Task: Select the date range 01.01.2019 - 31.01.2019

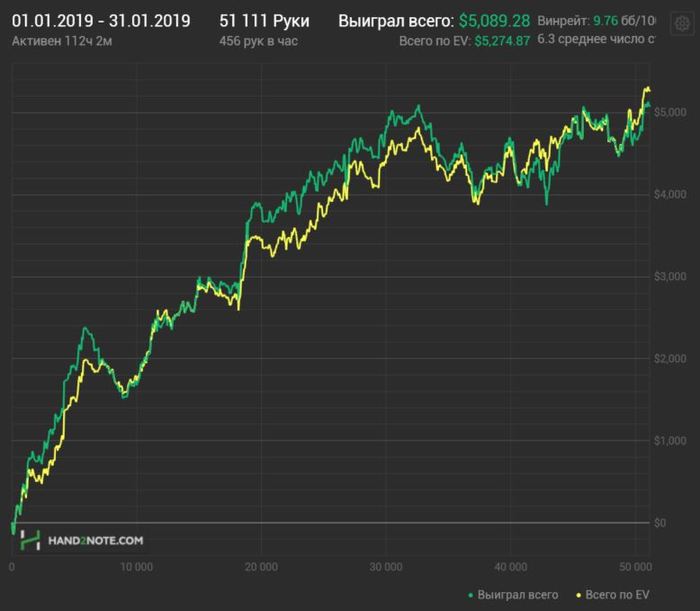Action: 101,21
